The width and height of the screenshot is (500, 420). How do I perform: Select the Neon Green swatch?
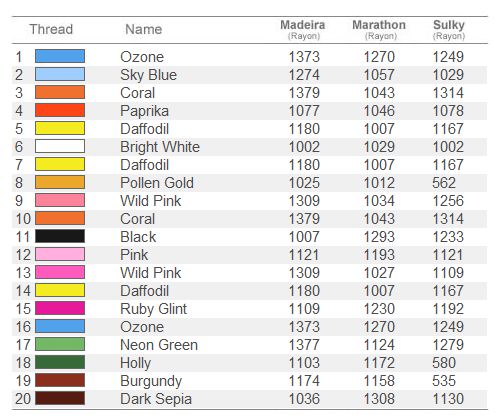coord(60,344)
